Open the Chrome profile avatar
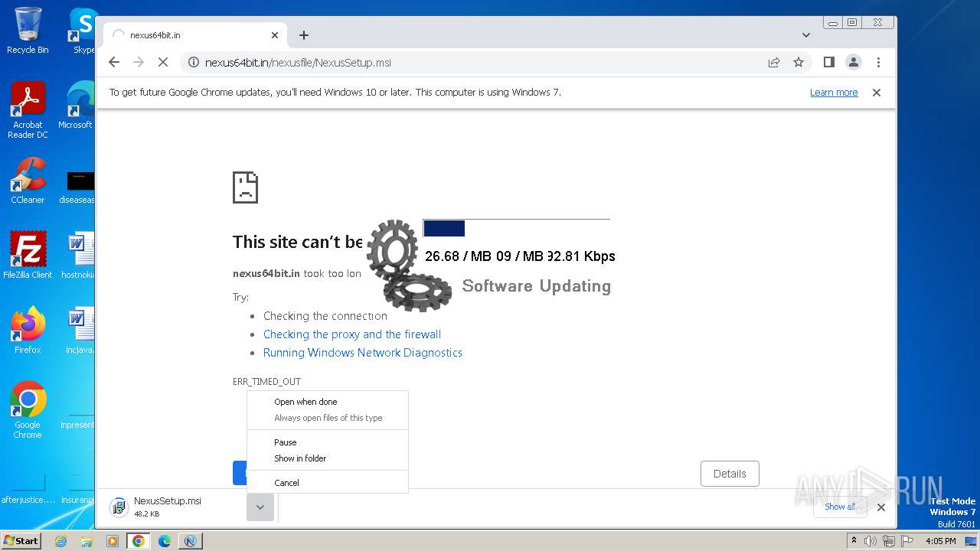The width and height of the screenshot is (980, 551). coord(853,62)
